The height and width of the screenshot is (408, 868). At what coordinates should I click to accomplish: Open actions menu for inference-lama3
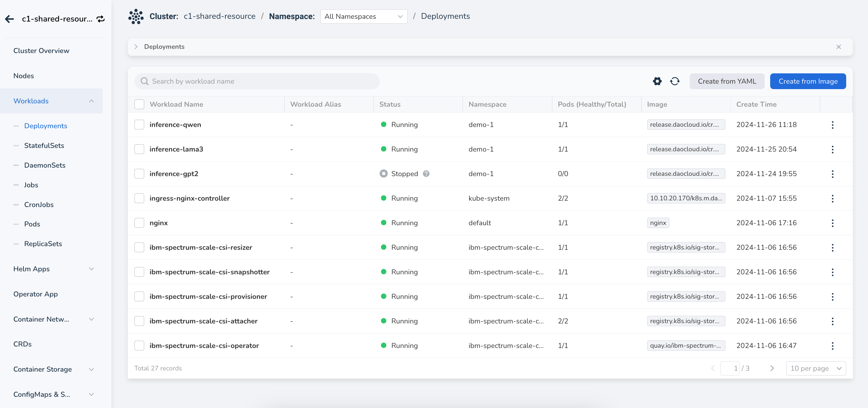tap(832, 149)
